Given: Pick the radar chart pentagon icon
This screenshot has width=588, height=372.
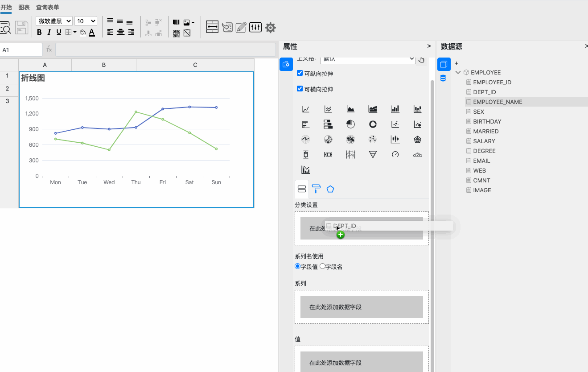Looking at the screenshot, I should (x=417, y=139).
